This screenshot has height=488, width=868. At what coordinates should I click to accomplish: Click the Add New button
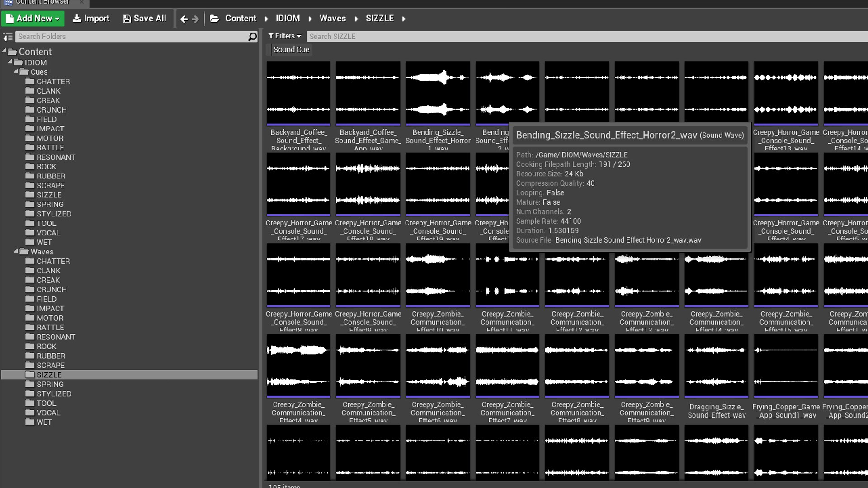tap(33, 19)
